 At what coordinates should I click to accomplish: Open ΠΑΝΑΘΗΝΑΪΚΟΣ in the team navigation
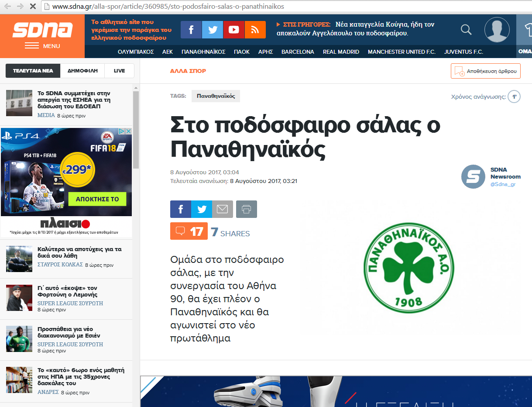pyautogui.click(x=203, y=52)
